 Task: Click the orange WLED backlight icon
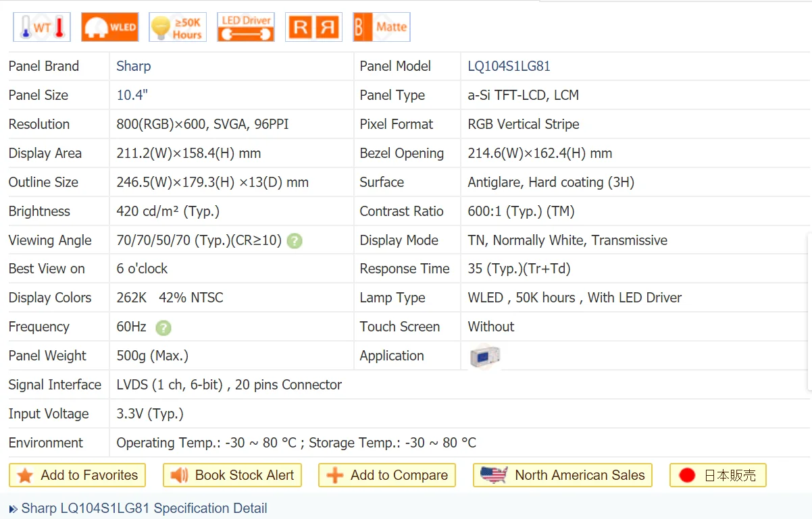coord(109,28)
